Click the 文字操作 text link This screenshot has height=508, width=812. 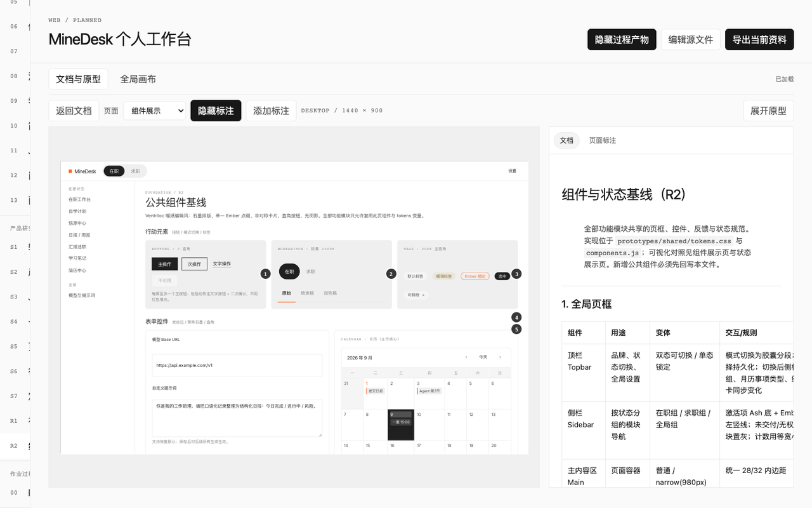tap(222, 264)
